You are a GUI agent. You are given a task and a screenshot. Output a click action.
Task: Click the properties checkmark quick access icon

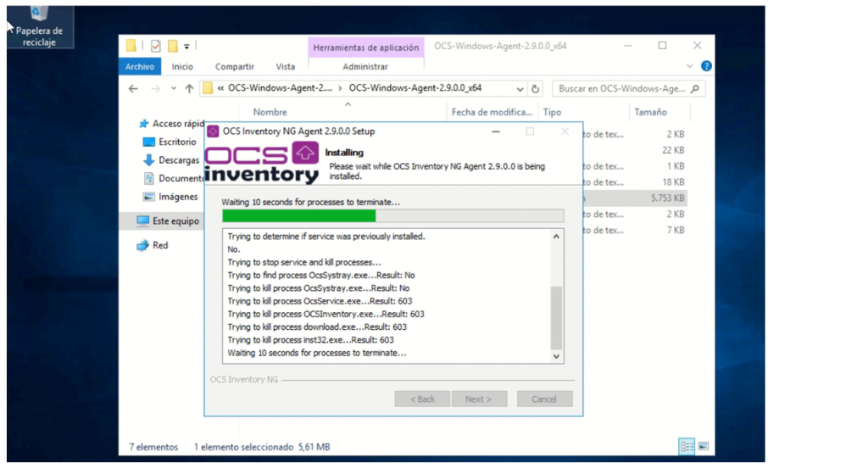156,46
